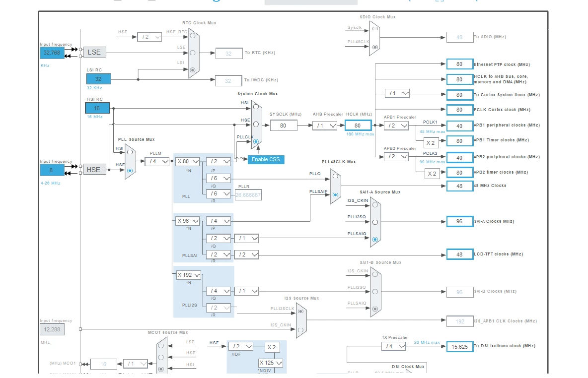Click the LSI RC 32 KHz block

(99, 79)
